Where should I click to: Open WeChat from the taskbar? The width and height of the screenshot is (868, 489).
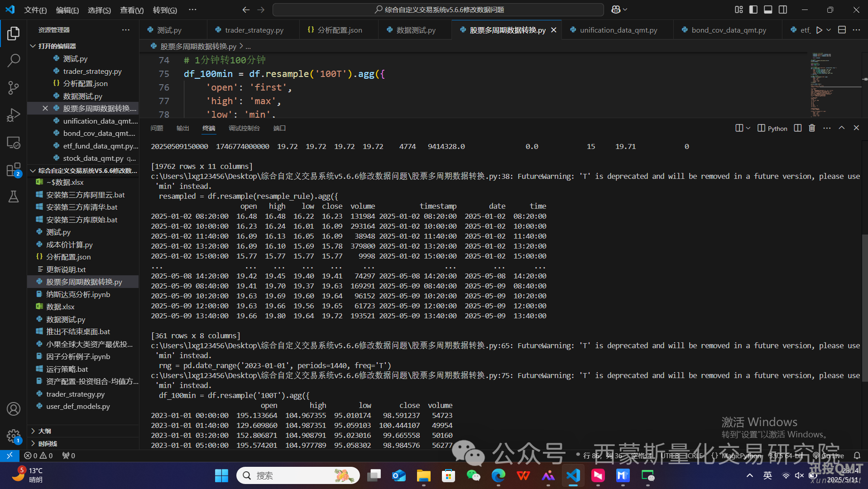[x=473, y=475]
